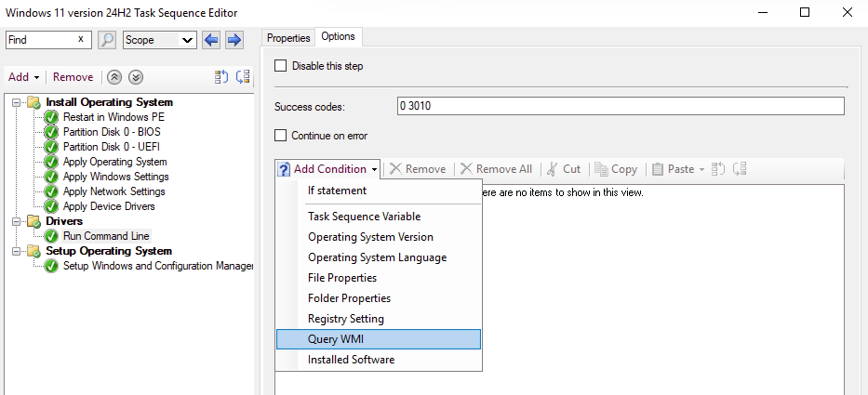Click the search magnifier icon
The width and height of the screenshot is (868, 395).
pyautogui.click(x=107, y=40)
